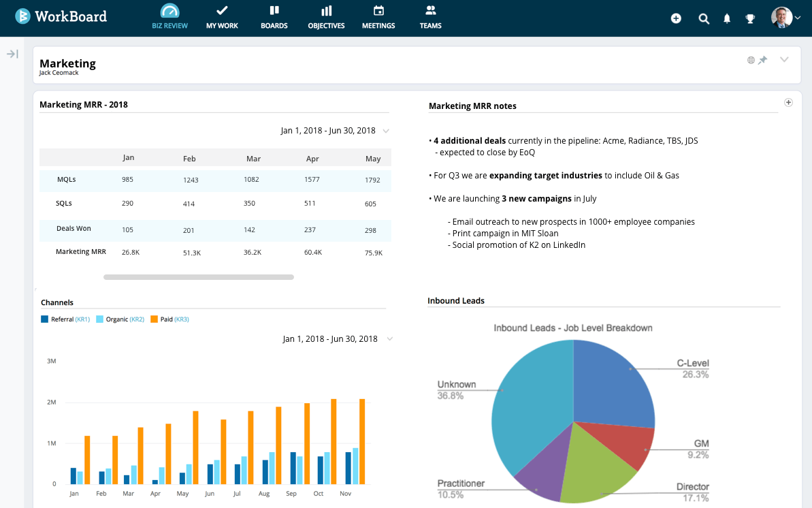Click the add plus icon in header

tap(676, 18)
